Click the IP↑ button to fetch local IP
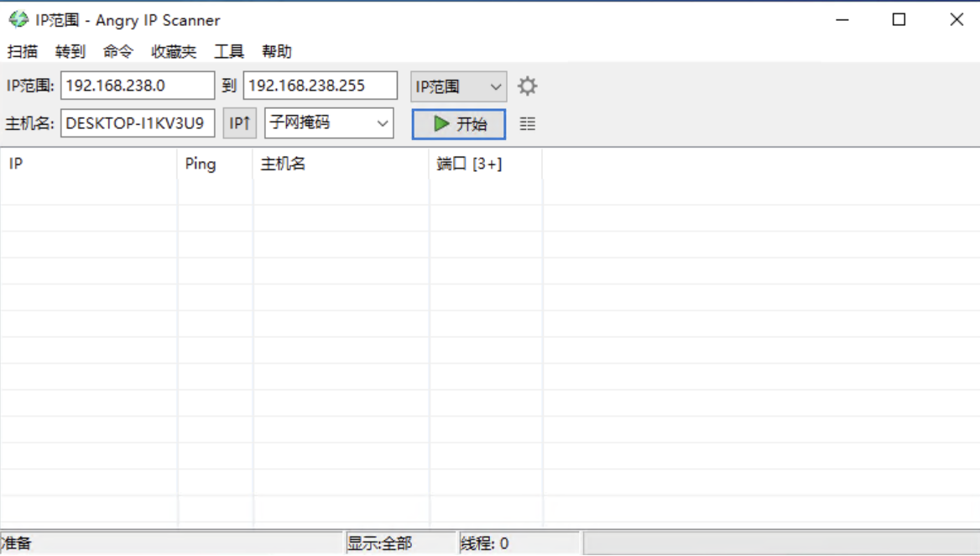This screenshot has height=556, width=980. 239,122
